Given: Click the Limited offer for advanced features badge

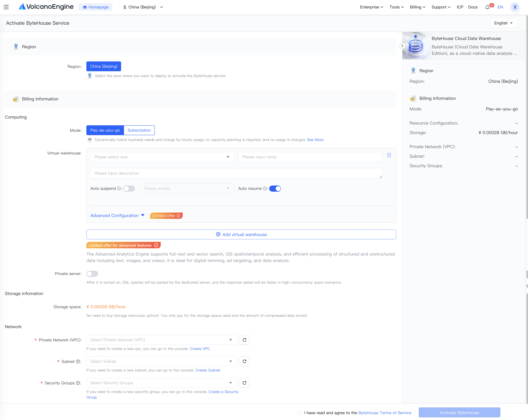Looking at the screenshot, I should coord(123,245).
